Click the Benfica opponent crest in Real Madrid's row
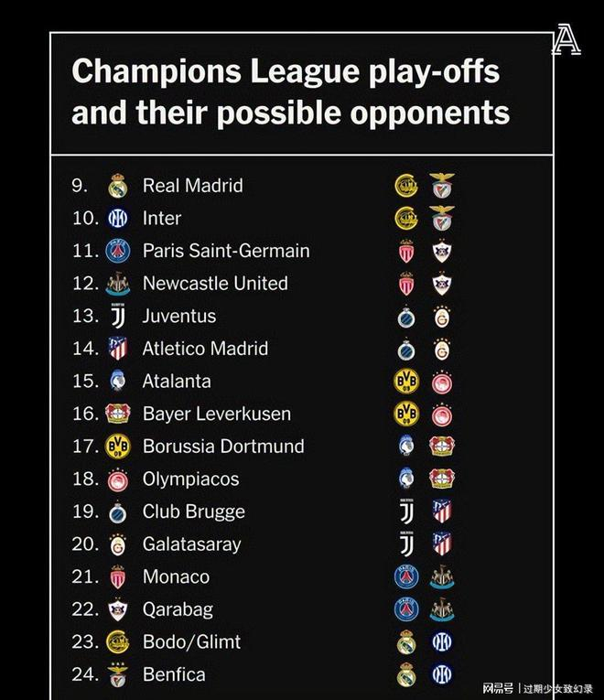 click(443, 186)
